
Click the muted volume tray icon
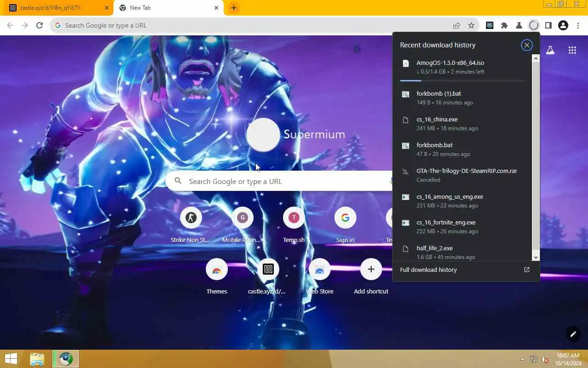545,359
